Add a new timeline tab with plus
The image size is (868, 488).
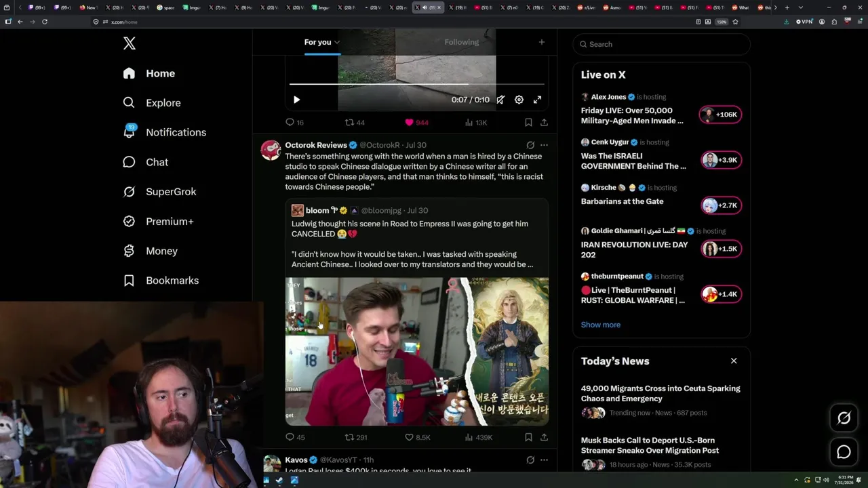point(541,42)
